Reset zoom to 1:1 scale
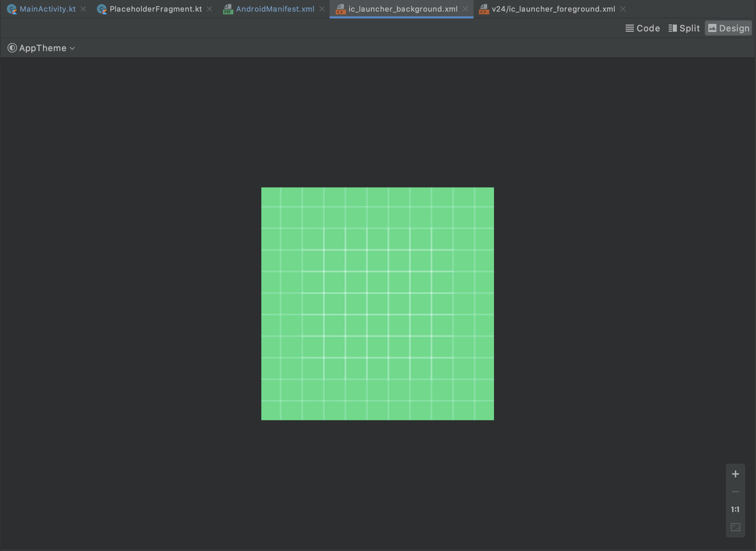Screen dimensions: 756x551 pos(735,509)
